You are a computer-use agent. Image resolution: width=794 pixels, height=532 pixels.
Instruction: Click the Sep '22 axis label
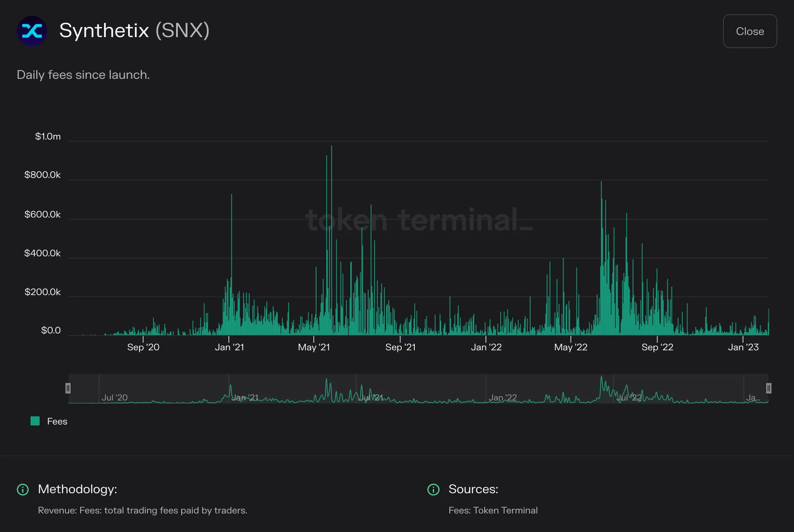(x=657, y=347)
